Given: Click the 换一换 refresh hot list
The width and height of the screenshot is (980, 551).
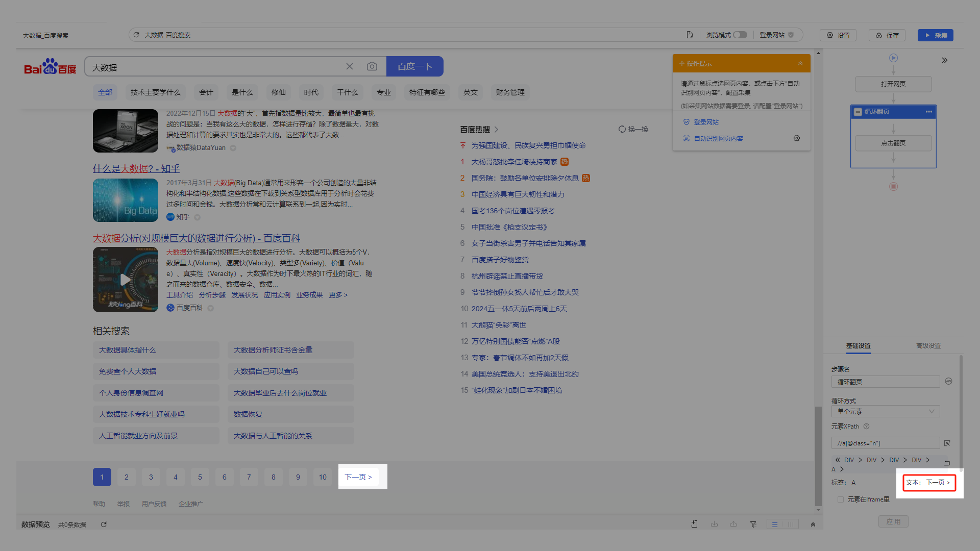Looking at the screenshot, I should [633, 129].
